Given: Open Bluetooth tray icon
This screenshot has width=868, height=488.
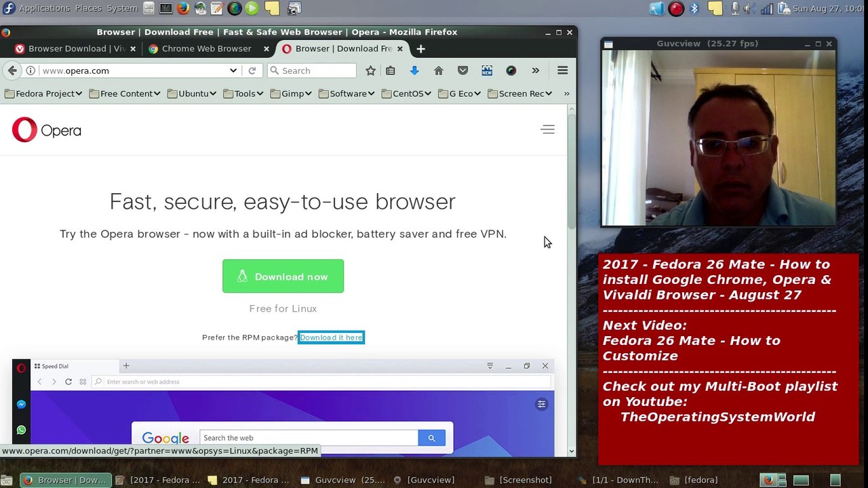Looking at the screenshot, I should click(x=694, y=9).
